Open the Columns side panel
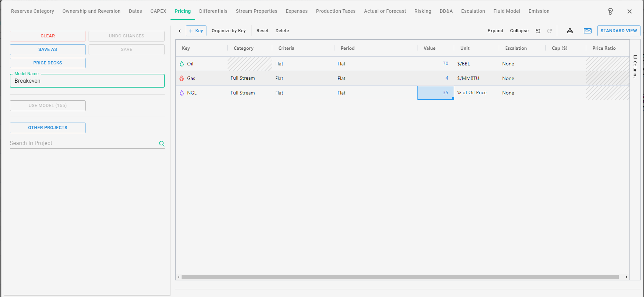The image size is (644, 297). pyautogui.click(x=635, y=67)
